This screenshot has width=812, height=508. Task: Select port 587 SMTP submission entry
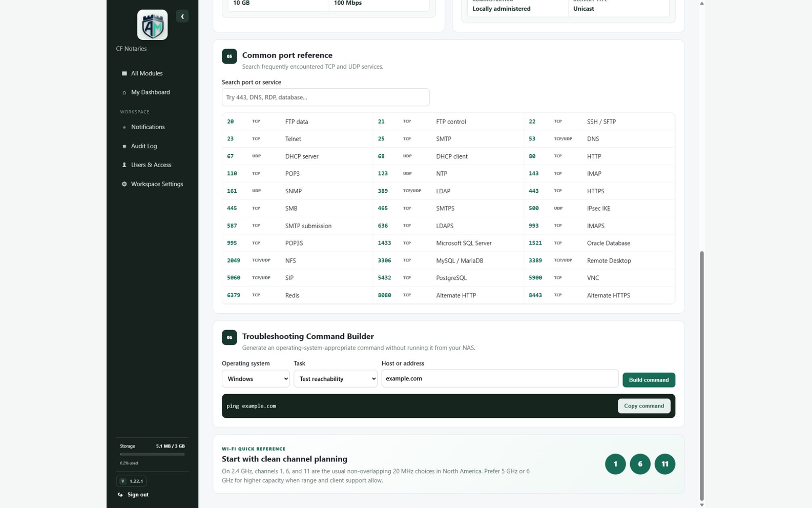click(x=298, y=226)
